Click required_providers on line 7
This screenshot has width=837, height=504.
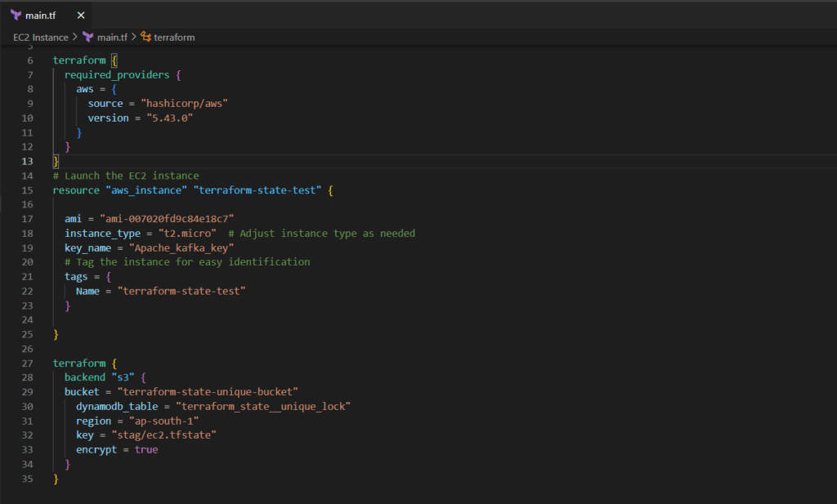point(117,74)
